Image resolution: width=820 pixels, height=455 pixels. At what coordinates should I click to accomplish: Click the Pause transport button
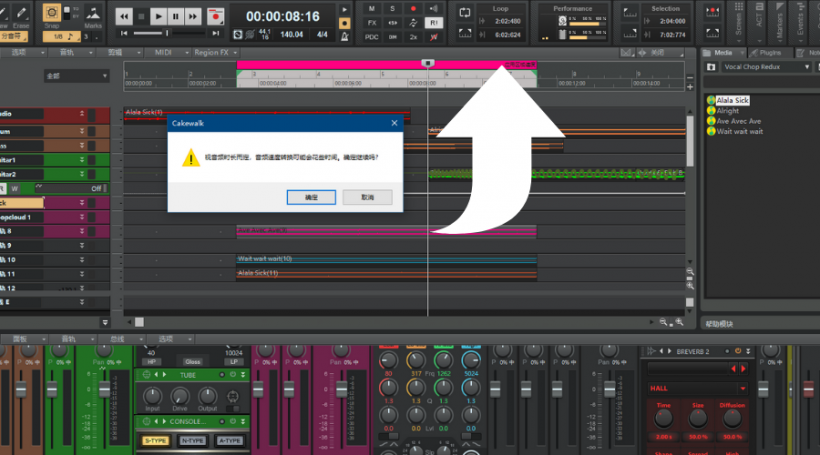click(x=176, y=17)
